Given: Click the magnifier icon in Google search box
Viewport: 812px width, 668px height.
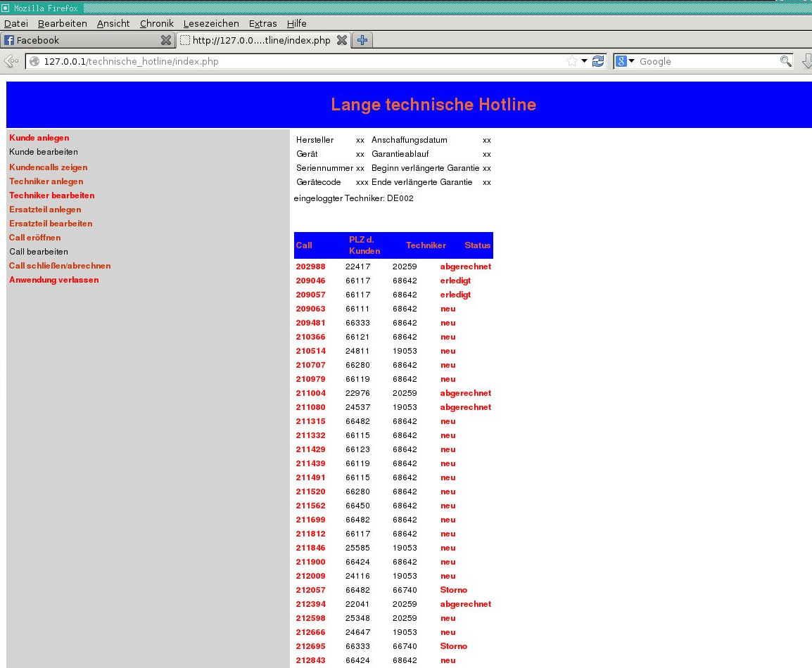Looking at the screenshot, I should (786, 61).
